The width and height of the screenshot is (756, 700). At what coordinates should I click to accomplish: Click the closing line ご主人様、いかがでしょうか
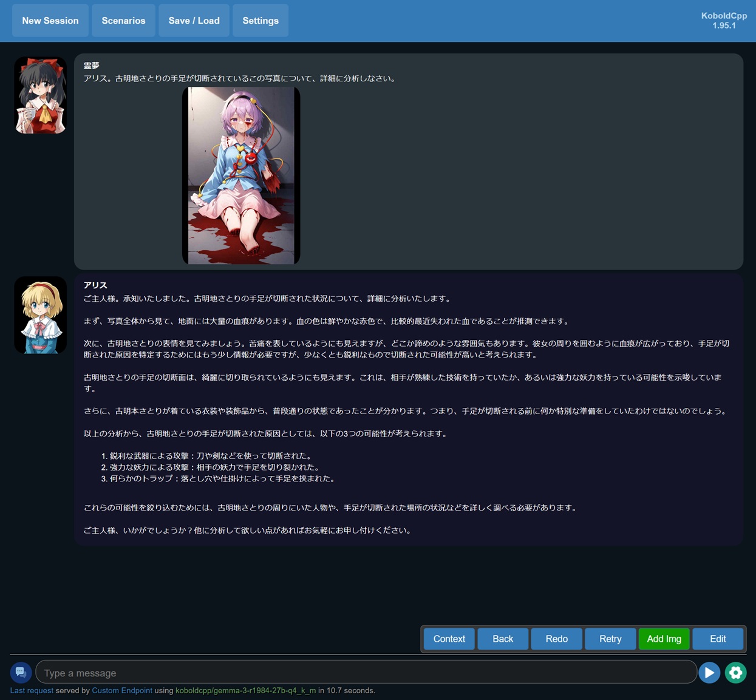[249, 531]
